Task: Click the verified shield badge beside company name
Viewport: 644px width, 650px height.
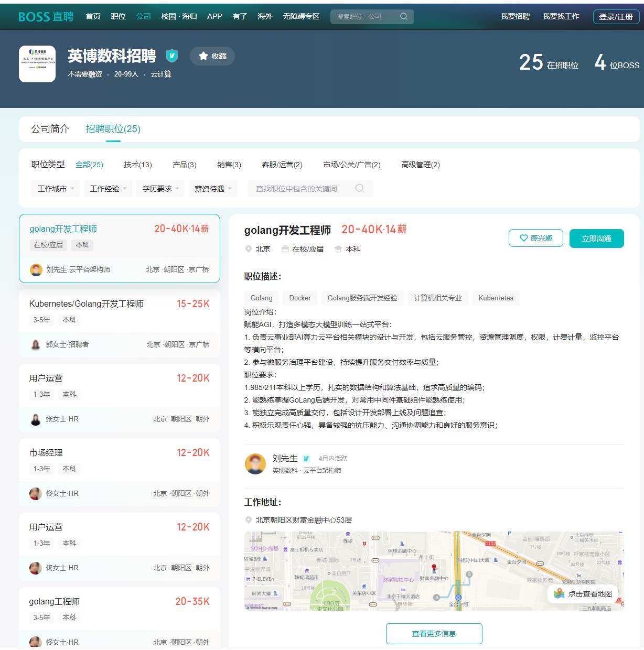Action: (172, 56)
